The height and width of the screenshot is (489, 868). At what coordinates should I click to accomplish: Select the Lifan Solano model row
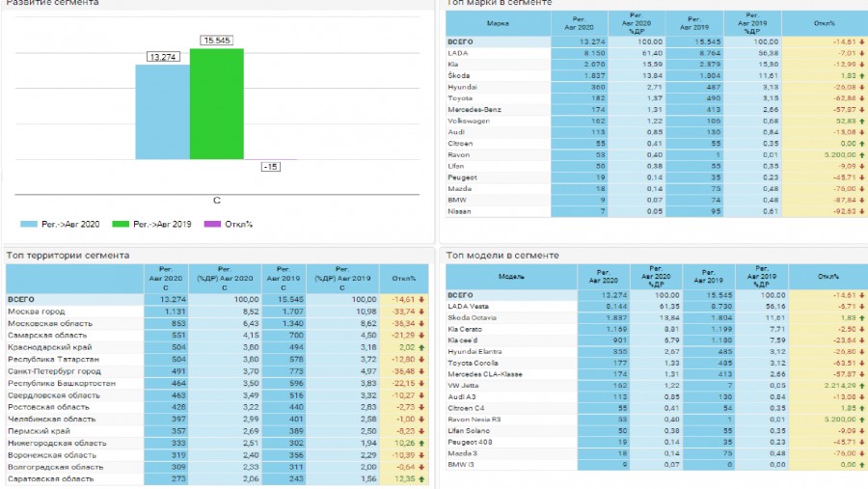tap(657, 431)
